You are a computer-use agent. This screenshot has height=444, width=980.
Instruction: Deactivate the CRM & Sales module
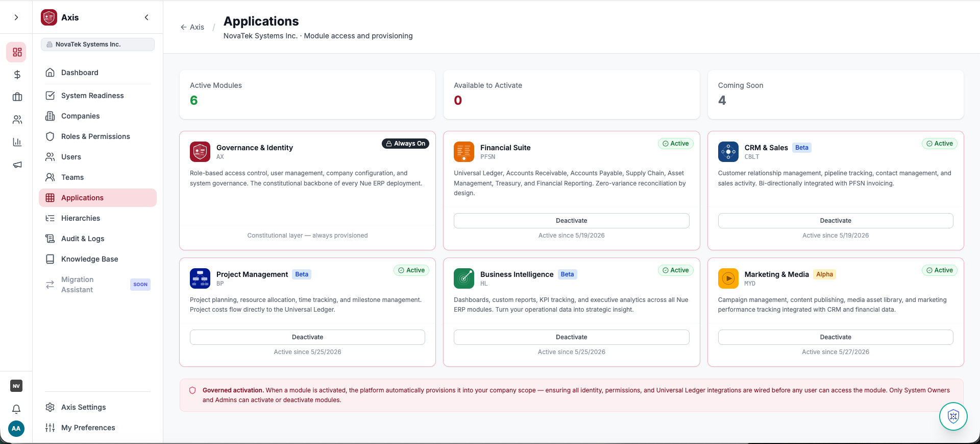click(x=836, y=221)
